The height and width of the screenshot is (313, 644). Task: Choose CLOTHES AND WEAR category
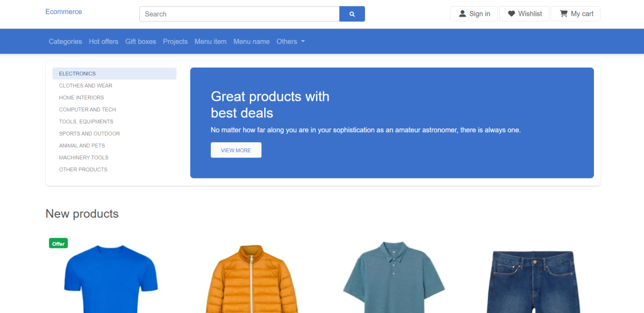point(114,85)
